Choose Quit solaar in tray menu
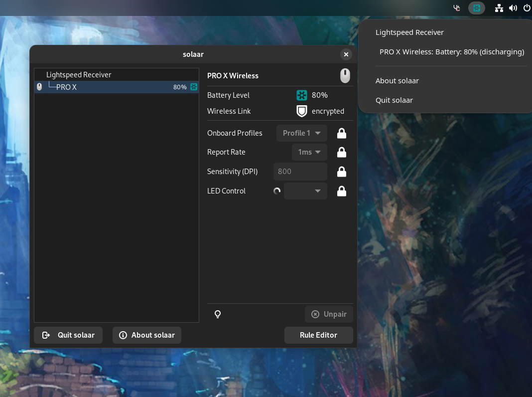 pos(394,100)
